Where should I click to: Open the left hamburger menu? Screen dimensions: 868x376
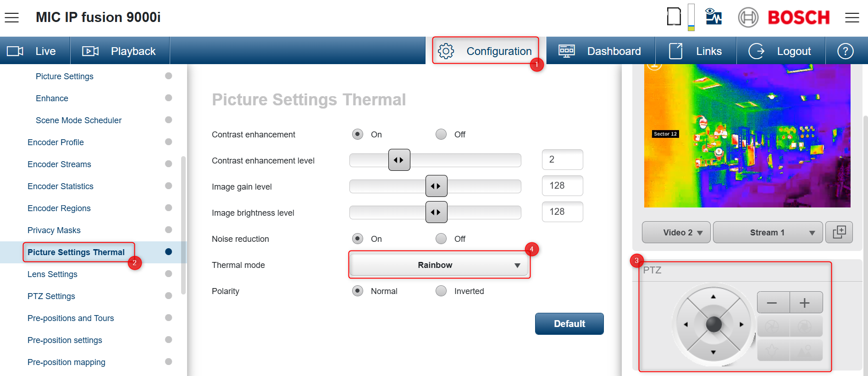coord(12,17)
